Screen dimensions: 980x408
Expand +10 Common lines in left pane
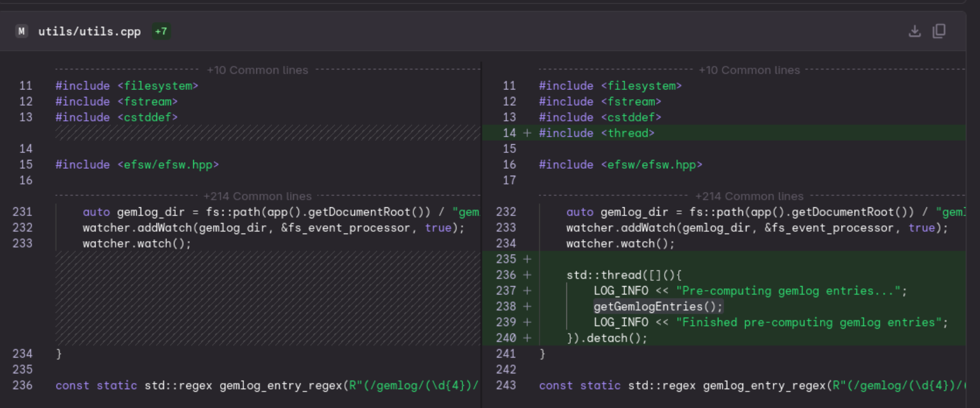257,70
